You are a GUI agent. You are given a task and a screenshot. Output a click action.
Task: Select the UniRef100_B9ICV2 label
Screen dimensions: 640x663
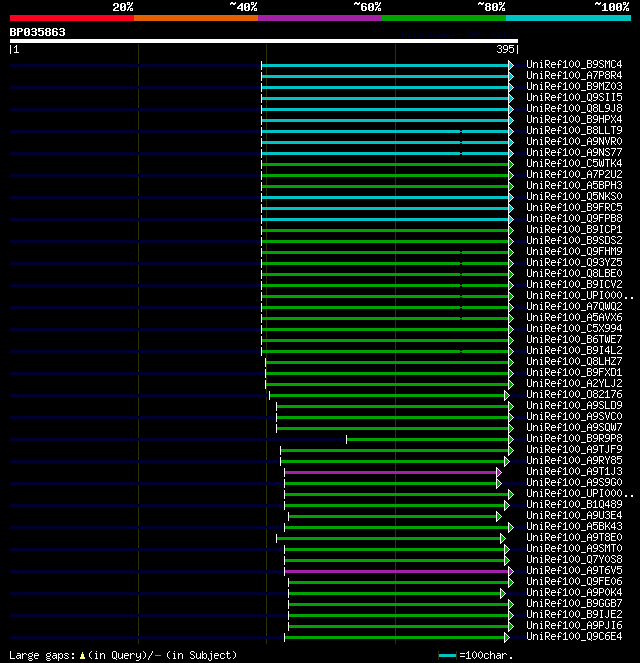[x=574, y=284]
